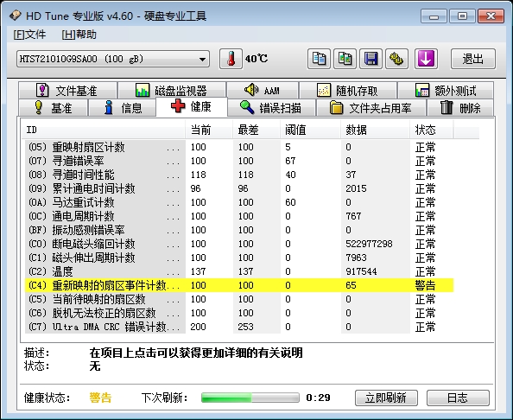
Task: Switch to the 磁盘监视器 tab
Action: point(172,91)
